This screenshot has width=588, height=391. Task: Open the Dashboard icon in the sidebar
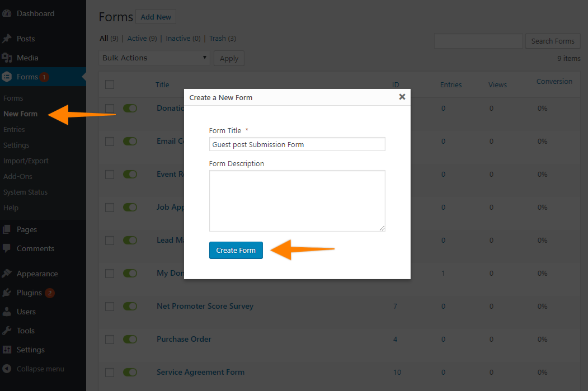tap(7, 13)
